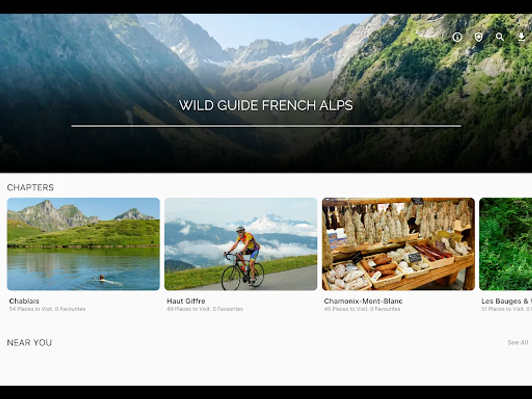Click "45 Places to Visit" under Chamonix-Mont-Blanc
This screenshot has width=532, height=399.
(345, 309)
